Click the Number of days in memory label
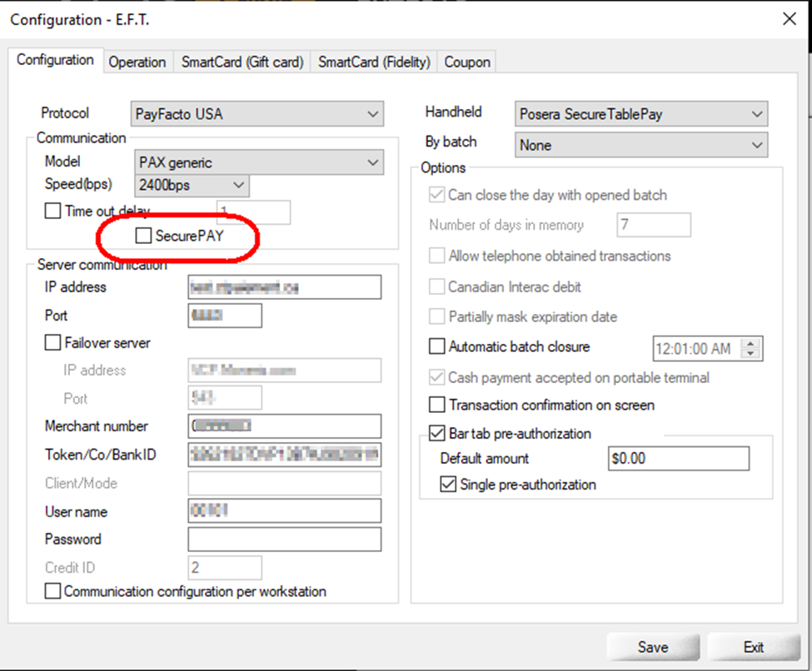Screen dimensions: 812x671 (x=506, y=225)
